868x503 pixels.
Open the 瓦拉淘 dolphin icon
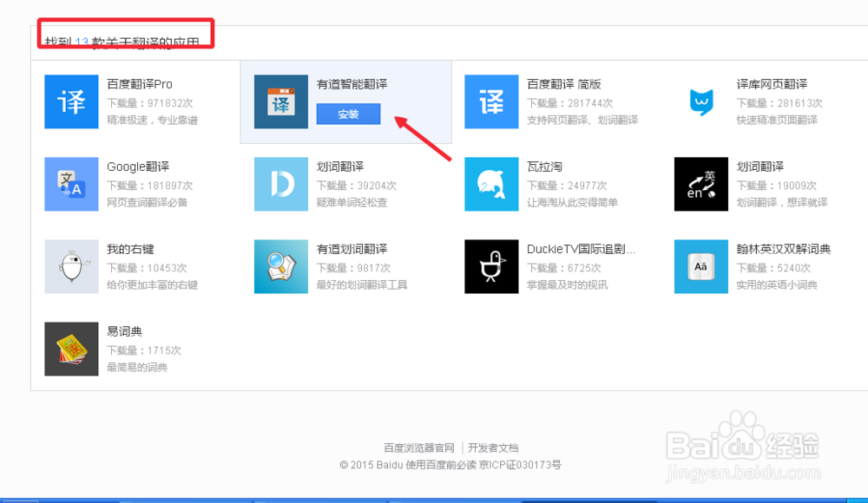pyautogui.click(x=491, y=184)
